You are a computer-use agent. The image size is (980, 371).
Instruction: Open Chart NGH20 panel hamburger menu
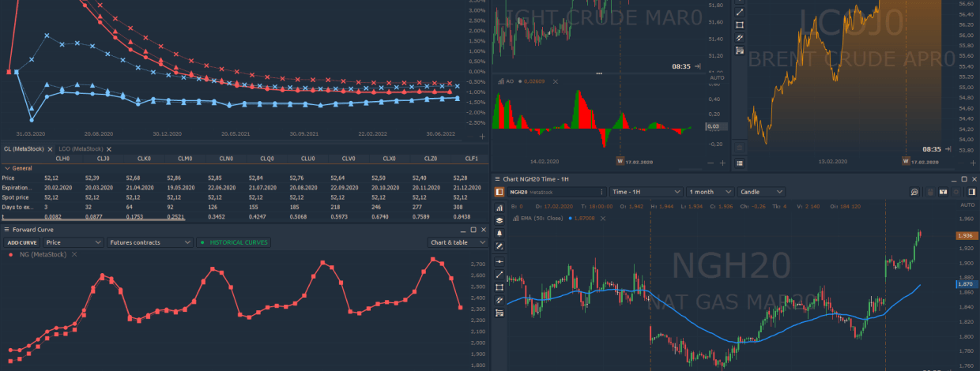[497, 179]
